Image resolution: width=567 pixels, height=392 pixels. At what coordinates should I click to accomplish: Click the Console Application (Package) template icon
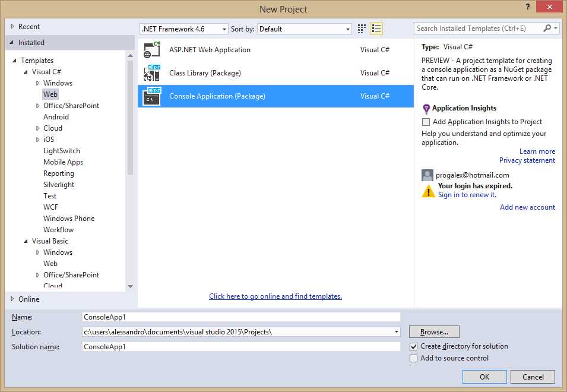(x=151, y=96)
